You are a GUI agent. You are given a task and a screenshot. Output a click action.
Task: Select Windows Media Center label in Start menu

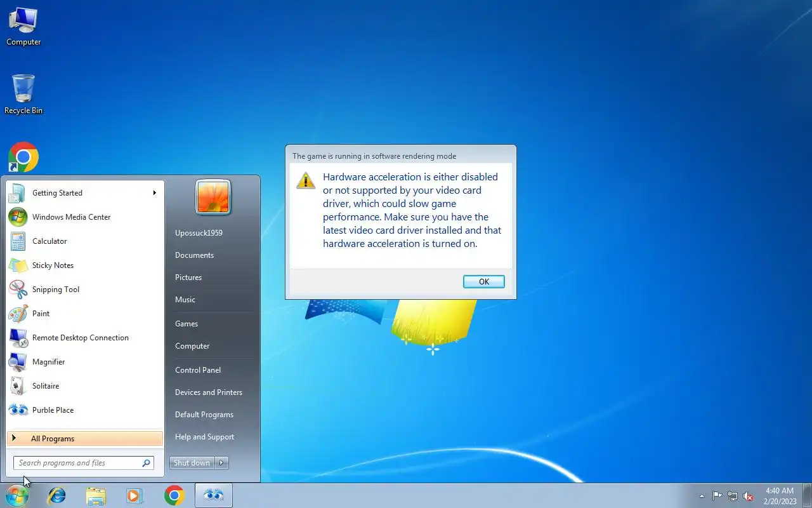pyautogui.click(x=71, y=217)
